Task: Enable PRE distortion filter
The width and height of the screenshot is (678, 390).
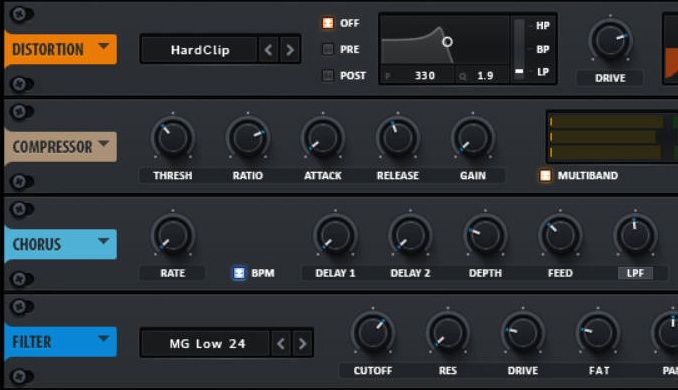Action: [328, 49]
